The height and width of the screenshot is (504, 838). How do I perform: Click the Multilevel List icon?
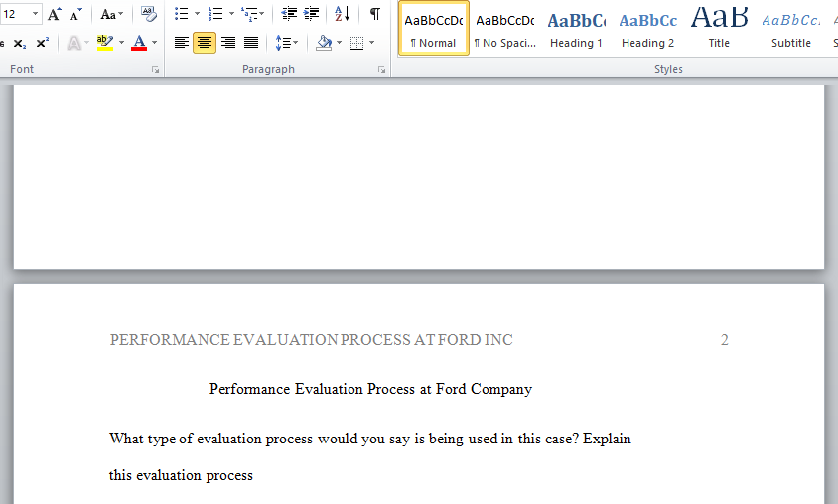(248, 14)
